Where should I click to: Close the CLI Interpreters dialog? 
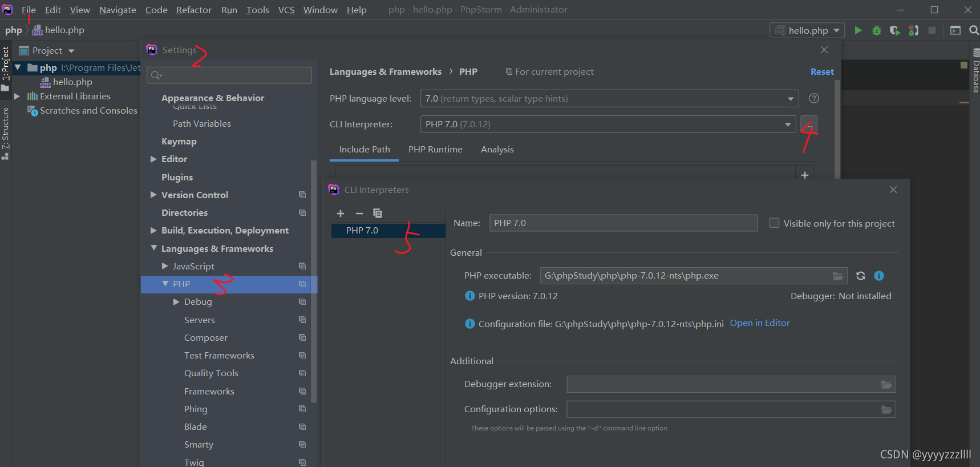[893, 190]
